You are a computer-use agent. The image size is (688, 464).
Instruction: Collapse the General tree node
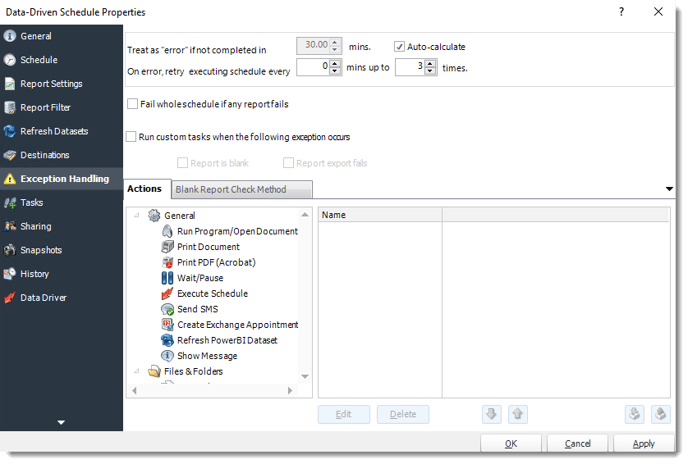137,215
